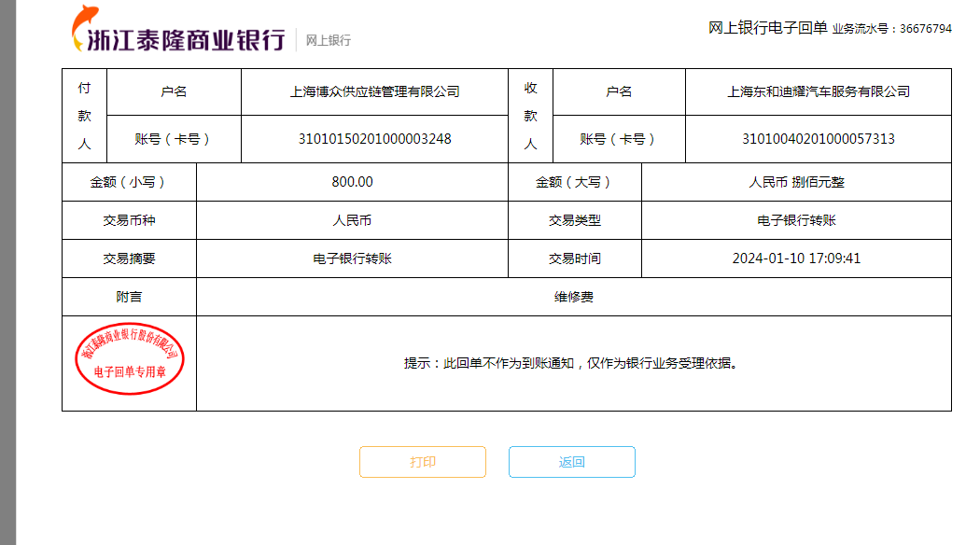980x545 pixels.
Task: Click the 付款人 header cell
Action: coord(84,116)
